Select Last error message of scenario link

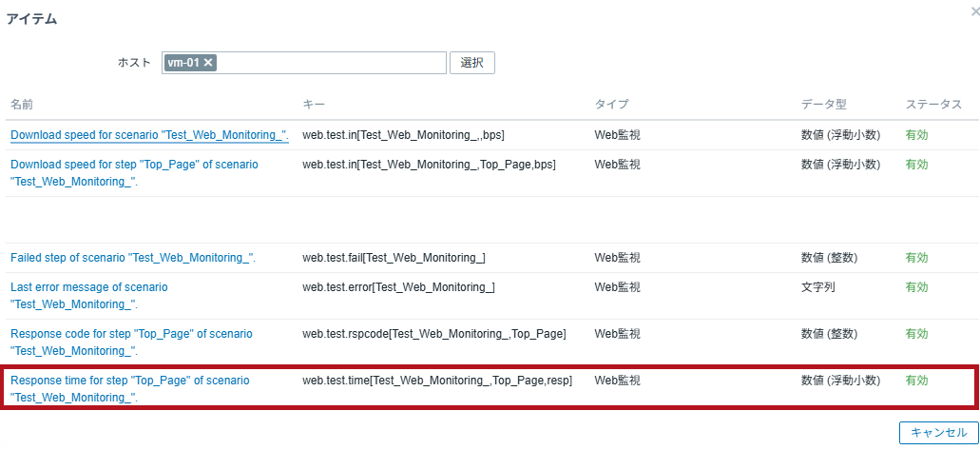coord(89,296)
